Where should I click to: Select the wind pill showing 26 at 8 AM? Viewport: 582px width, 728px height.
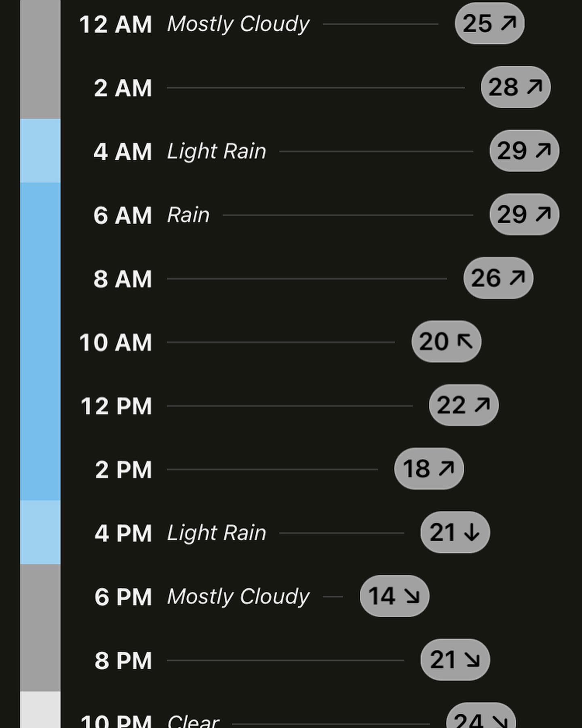click(498, 278)
